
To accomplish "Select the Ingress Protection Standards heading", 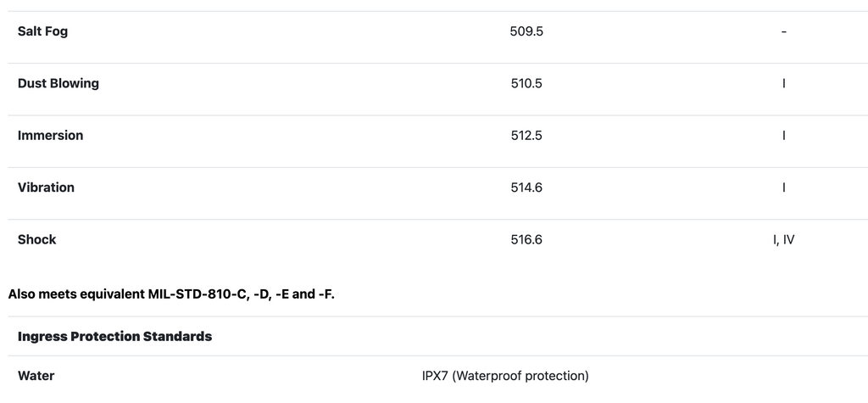I will (114, 336).
